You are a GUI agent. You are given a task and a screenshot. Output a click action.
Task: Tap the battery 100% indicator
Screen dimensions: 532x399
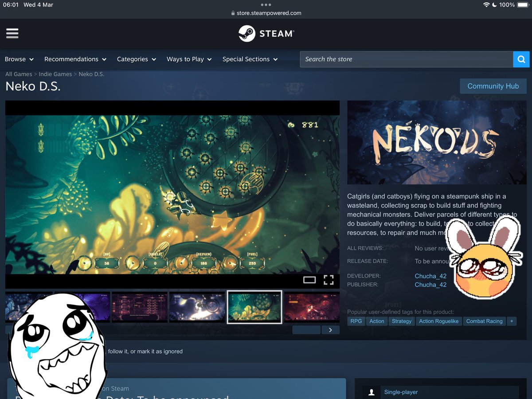pos(514,5)
